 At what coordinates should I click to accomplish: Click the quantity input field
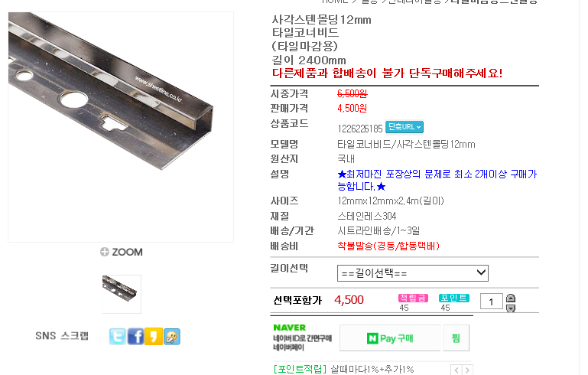491,302
